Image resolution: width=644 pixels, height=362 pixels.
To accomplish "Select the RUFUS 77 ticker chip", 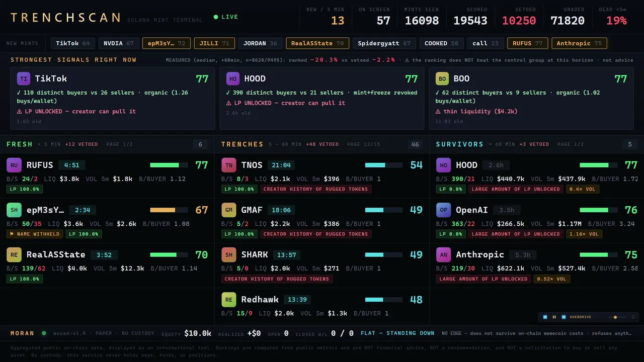I will (x=528, y=43).
